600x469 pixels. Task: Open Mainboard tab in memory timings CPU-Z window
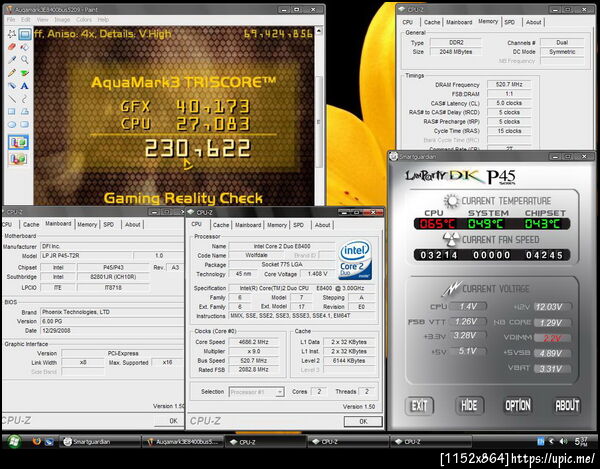(459, 22)
